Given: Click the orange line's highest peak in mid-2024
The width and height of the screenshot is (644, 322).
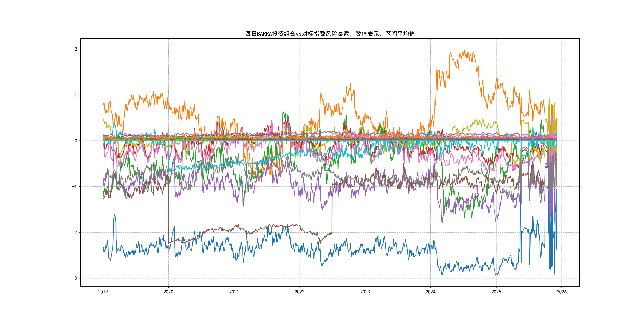Looking at the screenshot, I should 465,50.
